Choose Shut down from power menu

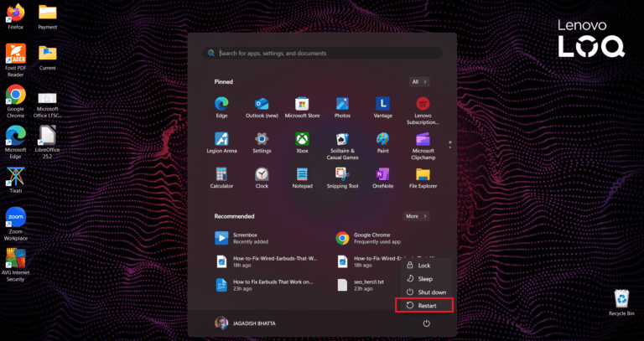pyautogui.click(x=427, y=292)
